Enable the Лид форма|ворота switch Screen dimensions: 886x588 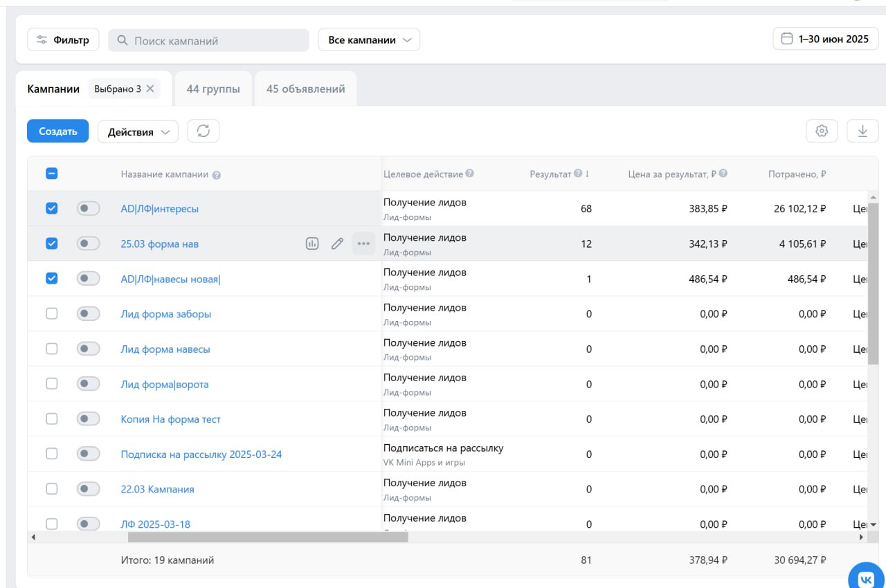[x=88, y=384]
